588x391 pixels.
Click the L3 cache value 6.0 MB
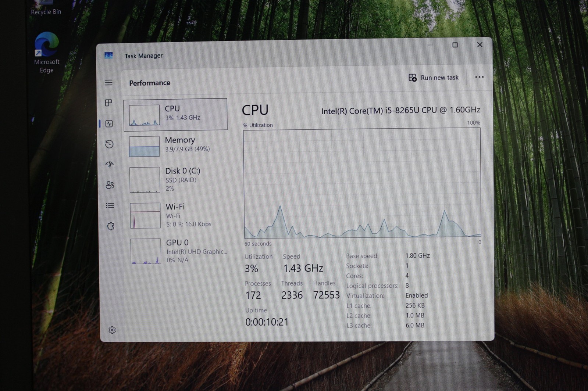click(x=415, y=325)
